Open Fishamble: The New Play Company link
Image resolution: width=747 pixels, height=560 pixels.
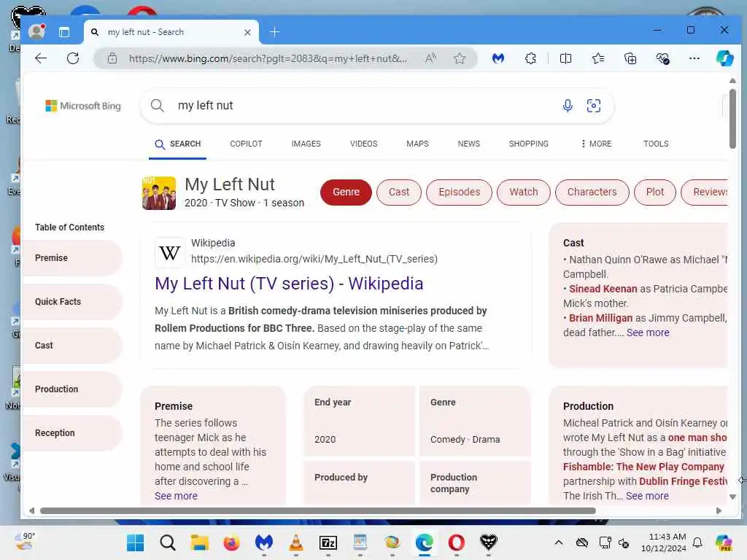click(643, 467)
